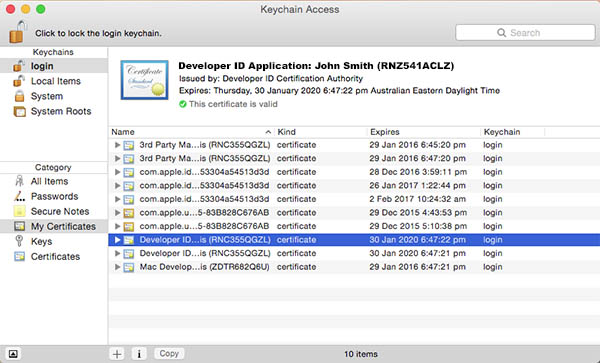Click certificate icon of 28 Dec 2016 row
The height and width of the screenshot is (363, 600).
click(x=129, y=173)
